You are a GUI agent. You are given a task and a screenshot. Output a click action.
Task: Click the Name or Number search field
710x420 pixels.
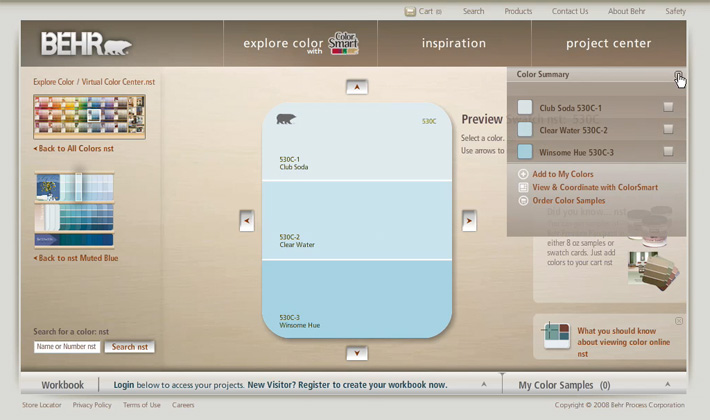point(67,347)
